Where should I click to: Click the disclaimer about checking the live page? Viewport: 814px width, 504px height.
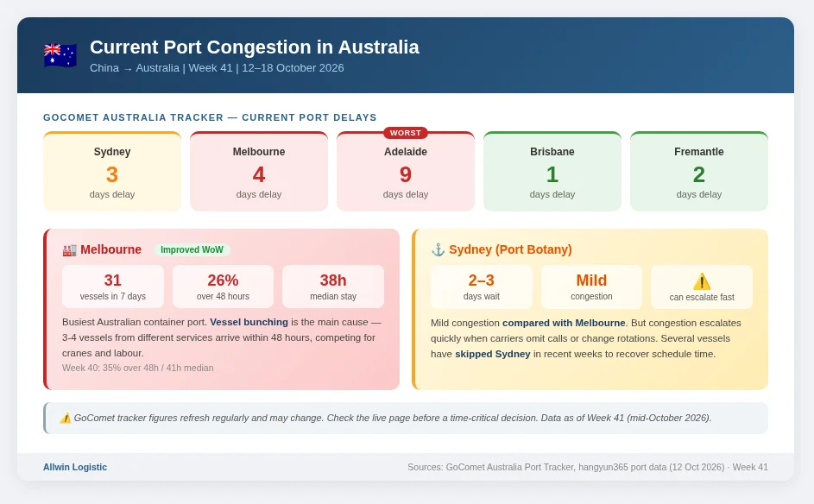pyautogui.click(x=393, y=418)
